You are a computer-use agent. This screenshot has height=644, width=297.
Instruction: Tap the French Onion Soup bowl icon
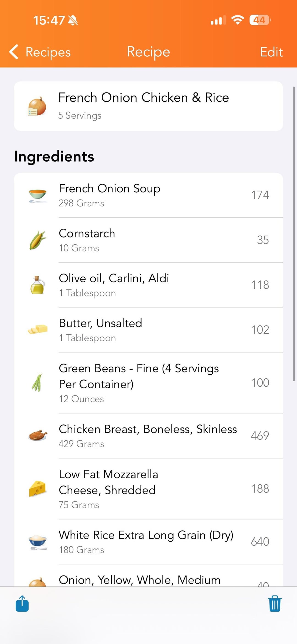pos(37,196)
